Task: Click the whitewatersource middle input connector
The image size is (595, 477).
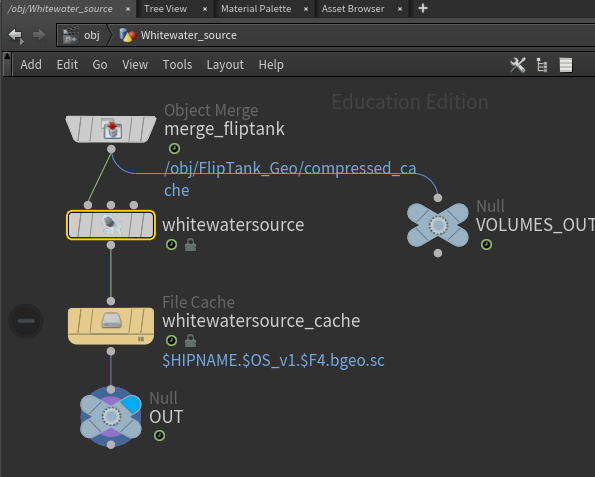Action: point(111,205)
